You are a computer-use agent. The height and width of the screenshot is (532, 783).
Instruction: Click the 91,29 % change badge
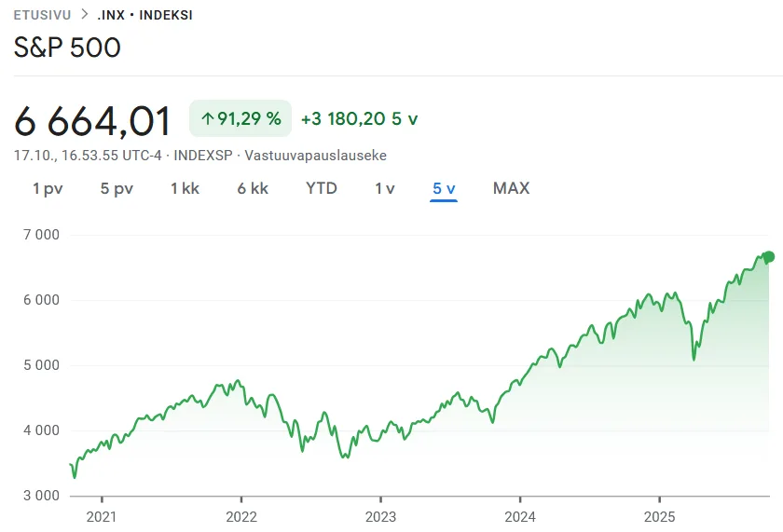pyautogui.click(x=240, y=118)
